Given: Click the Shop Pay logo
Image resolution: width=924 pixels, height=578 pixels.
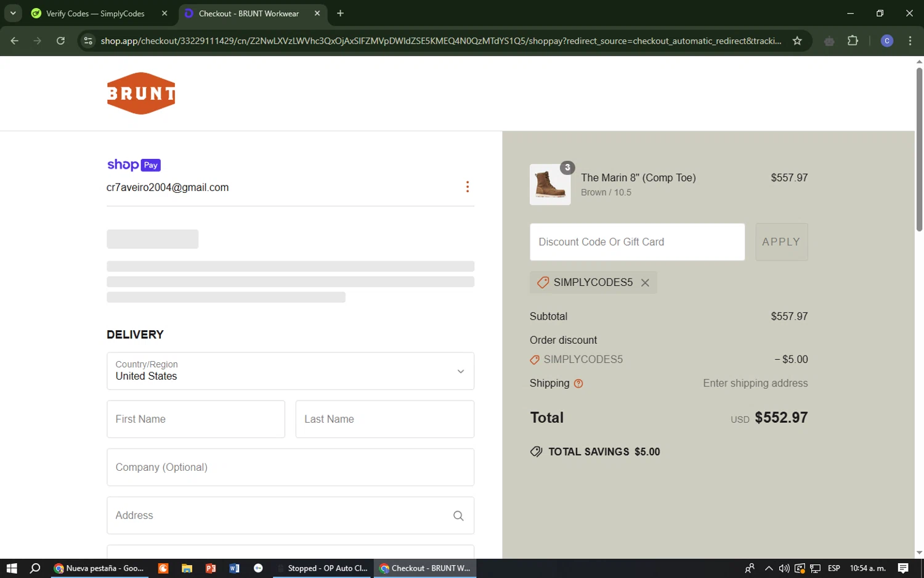Looking at the screenshot, I should 134,165.
